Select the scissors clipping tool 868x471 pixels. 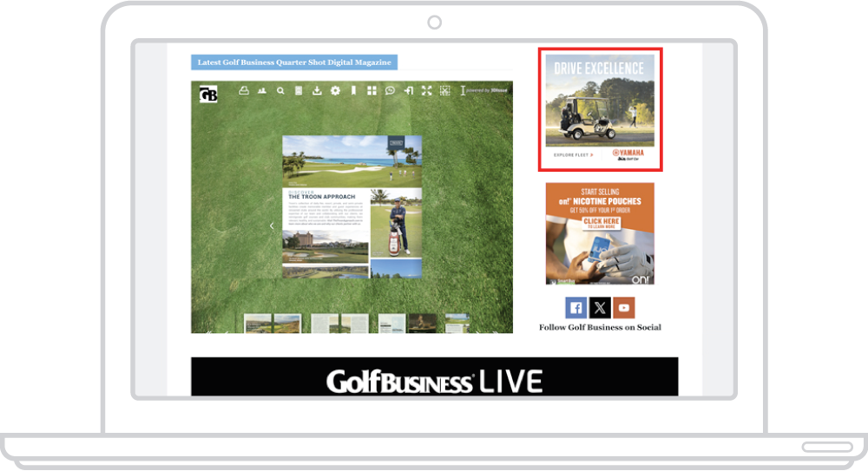[444, 91]
